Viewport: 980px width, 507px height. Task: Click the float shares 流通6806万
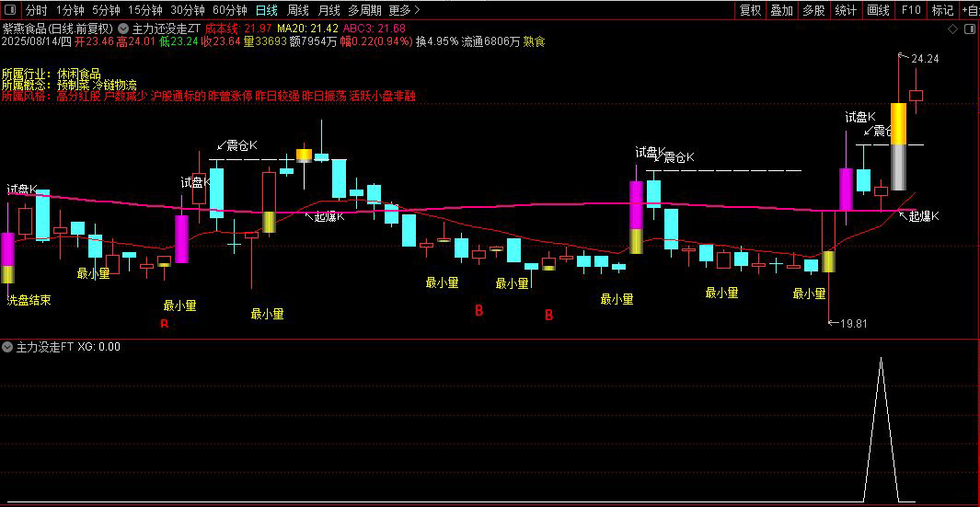point(490,42)
